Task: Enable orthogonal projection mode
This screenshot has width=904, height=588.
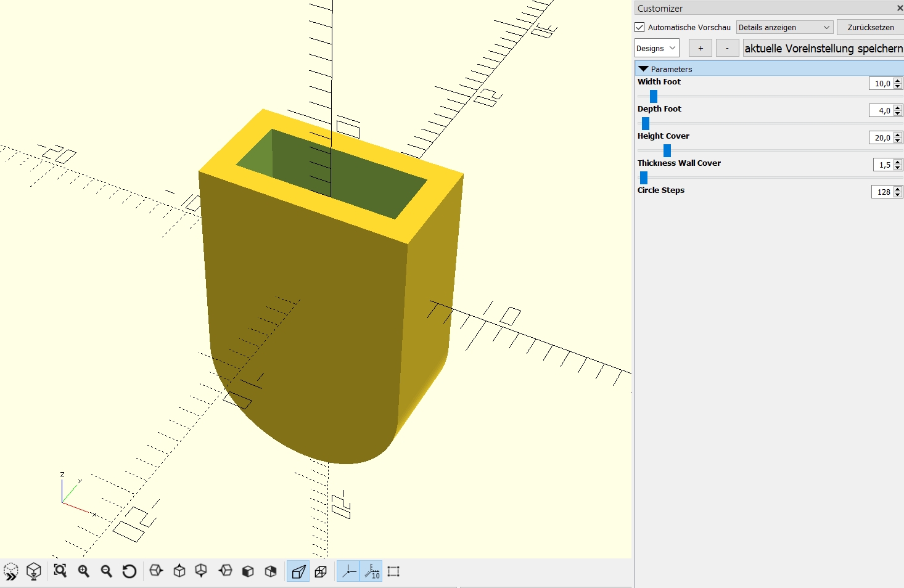Action: pyautogui.click(x=321, y=571)
